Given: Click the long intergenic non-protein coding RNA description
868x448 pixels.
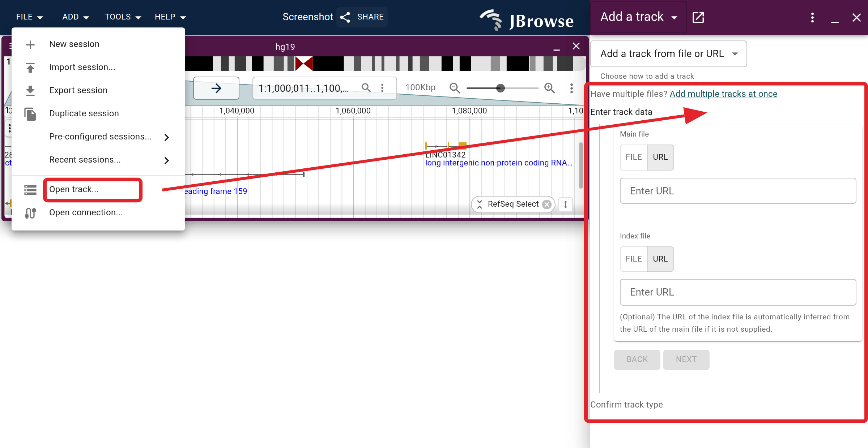Looking at the screenshot, I should click(499, 163).
